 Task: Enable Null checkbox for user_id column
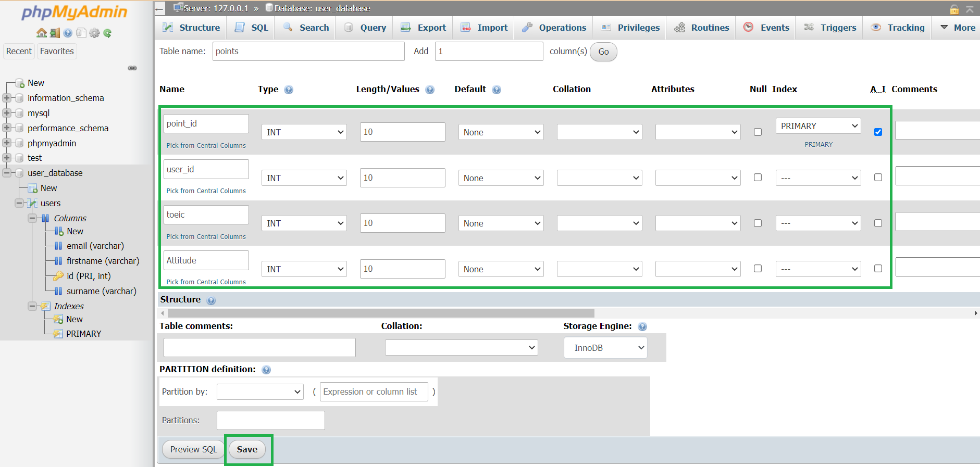click(x=758, y=178)
